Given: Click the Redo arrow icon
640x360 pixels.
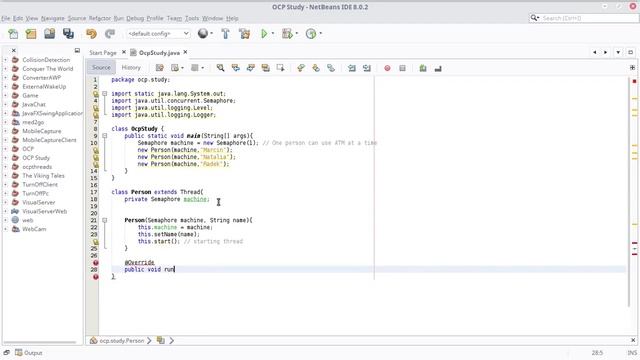Looking at the screenshot, I should click(x=109, y=34).
